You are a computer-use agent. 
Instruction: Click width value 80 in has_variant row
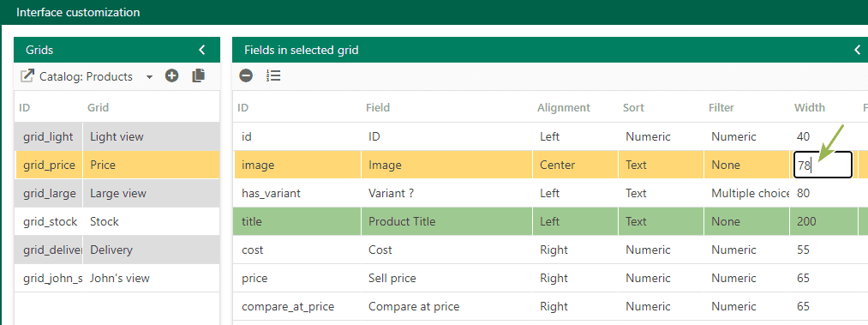pyautogui.click(x=803, y=193)
